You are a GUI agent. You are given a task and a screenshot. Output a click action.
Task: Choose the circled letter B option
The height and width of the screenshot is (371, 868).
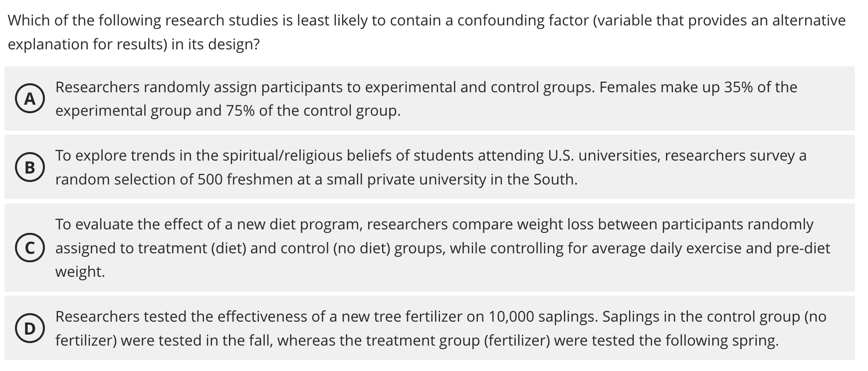coord(30,167)
